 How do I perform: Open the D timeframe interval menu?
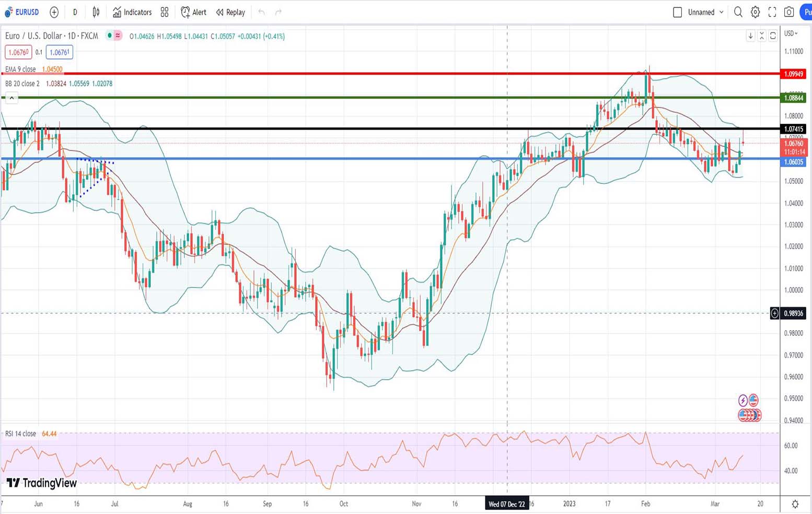click(75, 12)
